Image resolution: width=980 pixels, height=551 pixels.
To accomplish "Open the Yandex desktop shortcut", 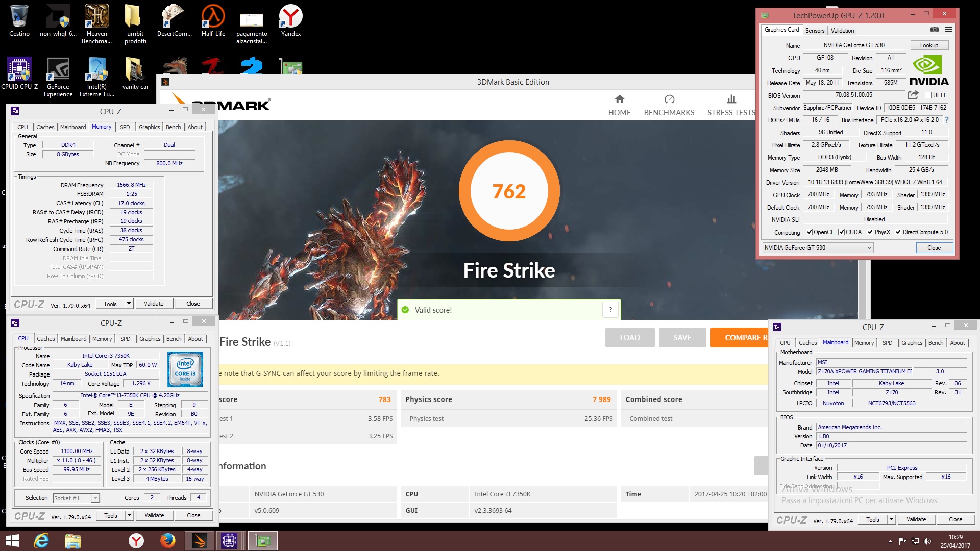I will 291,20.
